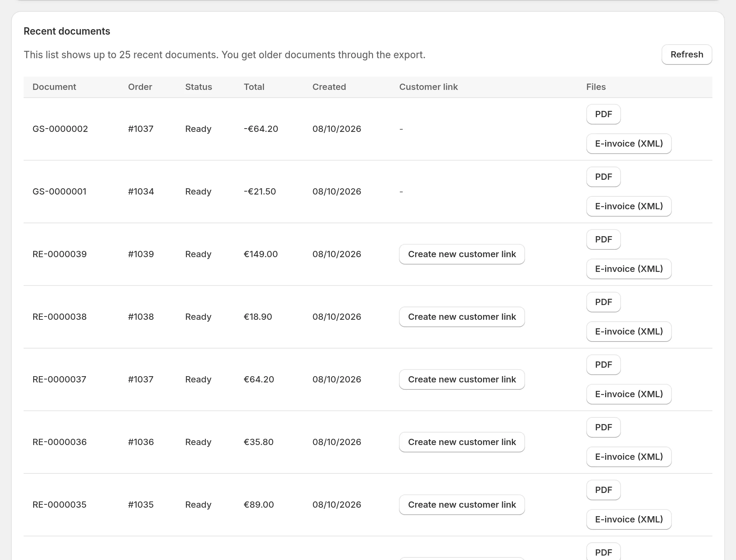Click the Refresh button
Image resolution: width=736 pixels, height=560 pixels.
coord(687,55)
